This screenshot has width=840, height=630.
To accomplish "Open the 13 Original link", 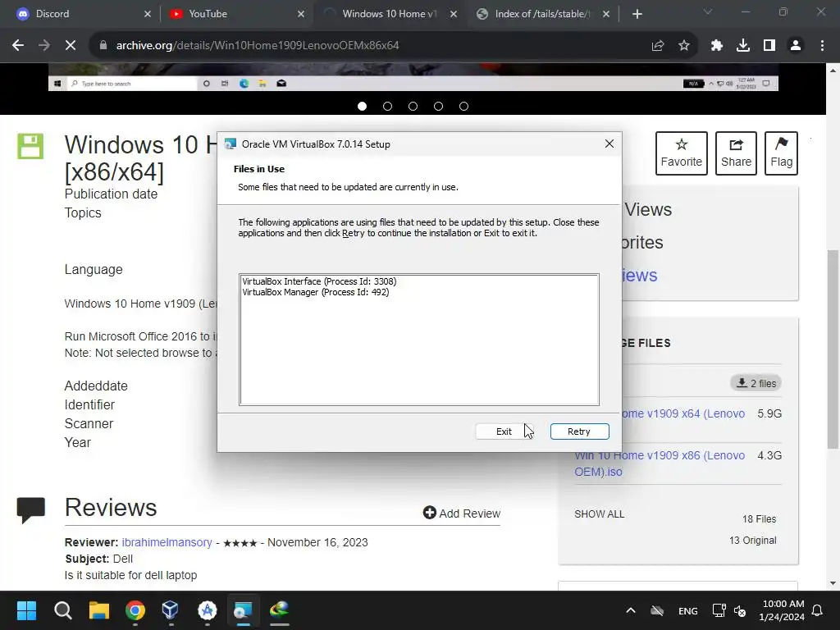I will point(753,540).
